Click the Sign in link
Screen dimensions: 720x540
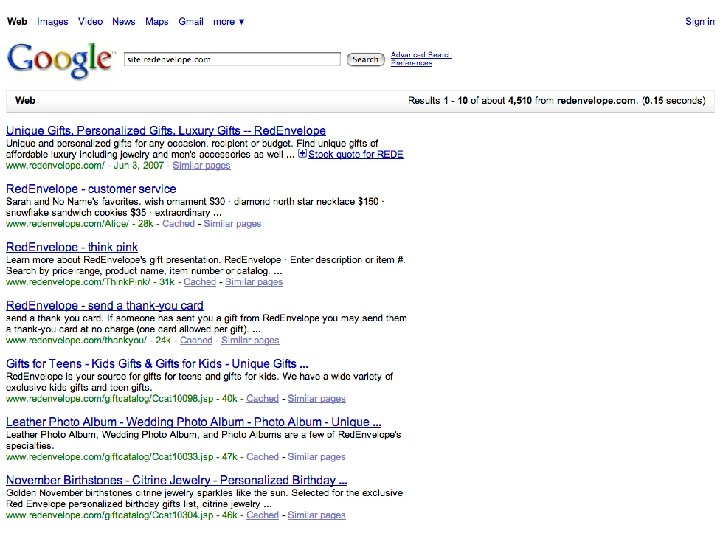(x=700, y=22)
